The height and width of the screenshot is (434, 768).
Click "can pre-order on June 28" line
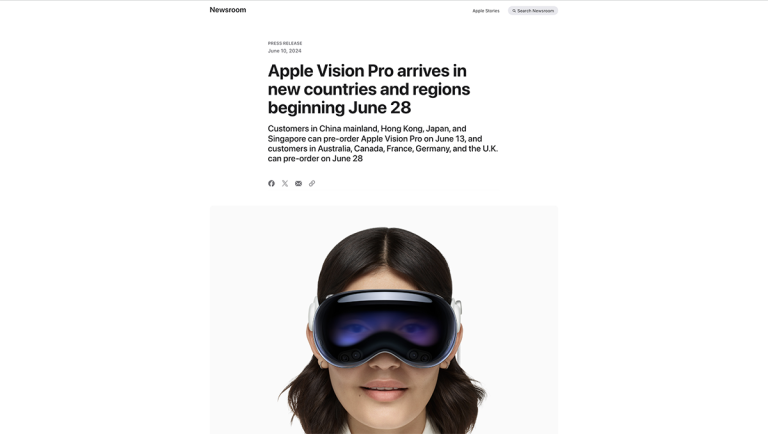[315, 159]
